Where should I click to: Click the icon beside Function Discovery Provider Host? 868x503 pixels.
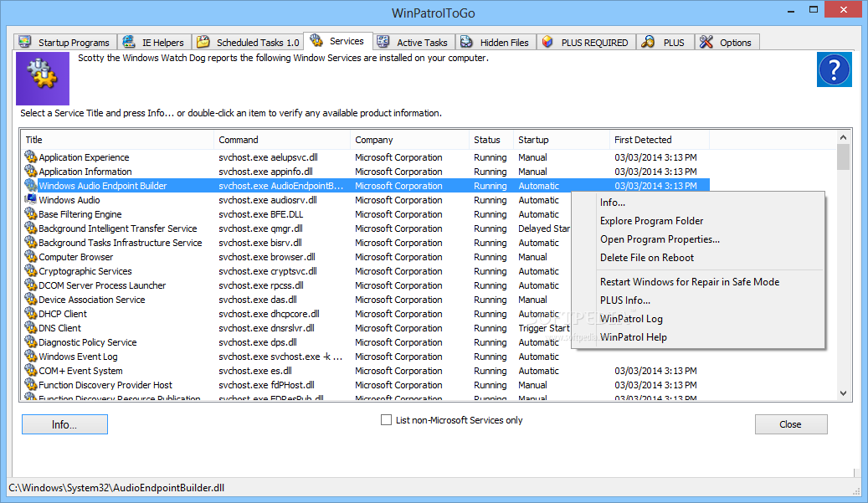pos(30,385)
